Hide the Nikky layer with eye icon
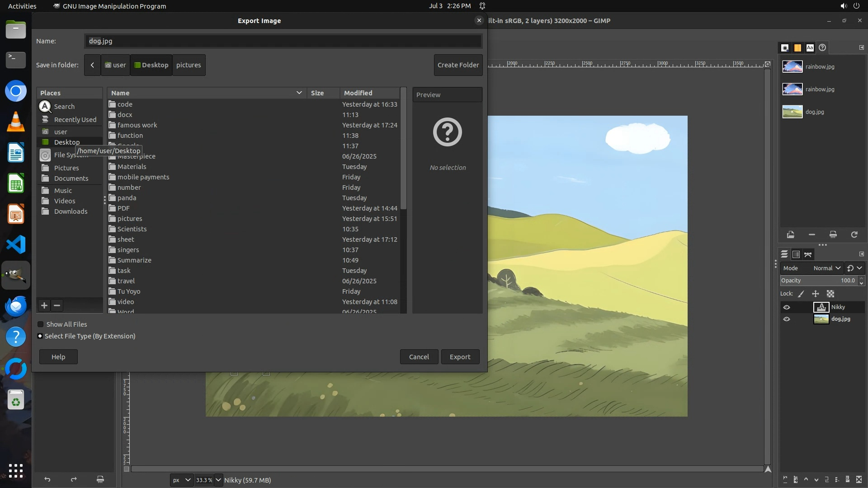This screenshot has height=488, width=868. [x=787, y=307]
